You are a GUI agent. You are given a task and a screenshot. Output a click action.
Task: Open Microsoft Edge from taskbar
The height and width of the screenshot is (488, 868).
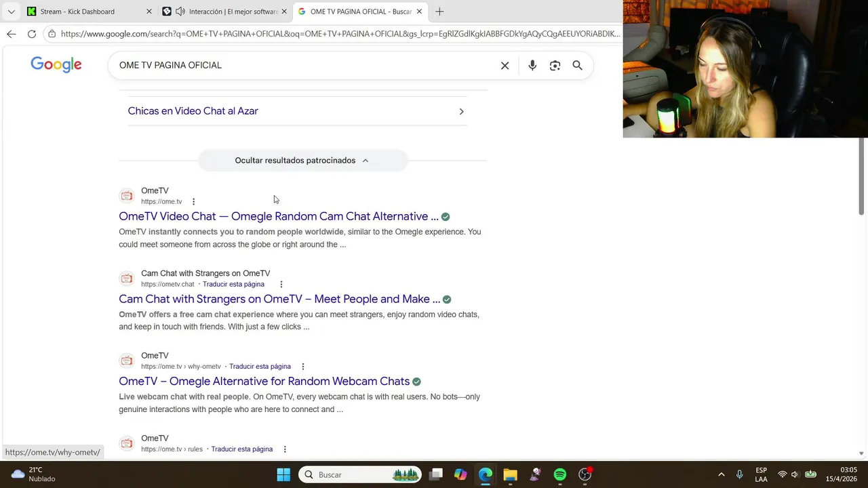coord(486,474)
